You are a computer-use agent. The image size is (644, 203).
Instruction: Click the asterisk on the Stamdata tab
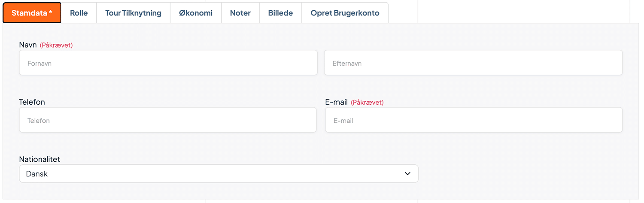coord(51,12)
